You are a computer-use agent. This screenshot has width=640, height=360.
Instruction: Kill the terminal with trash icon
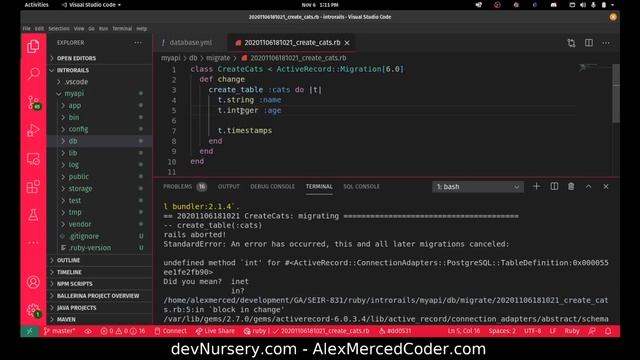[571, 187]
